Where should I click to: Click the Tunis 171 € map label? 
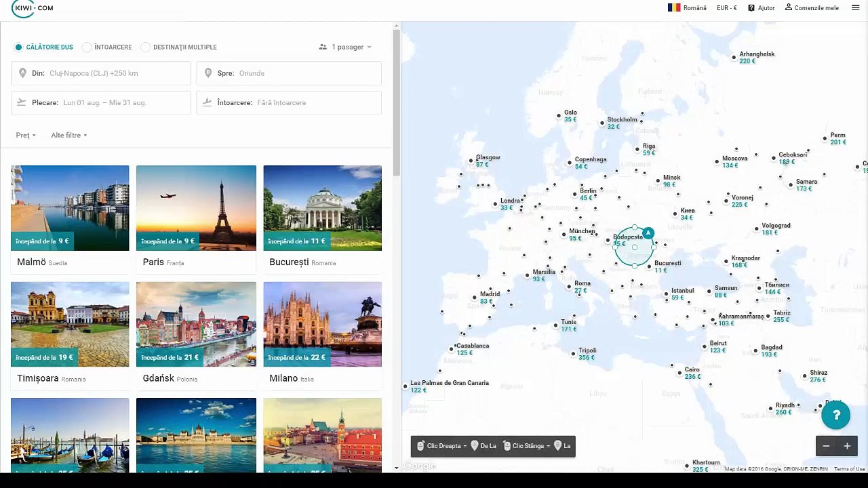568,325
